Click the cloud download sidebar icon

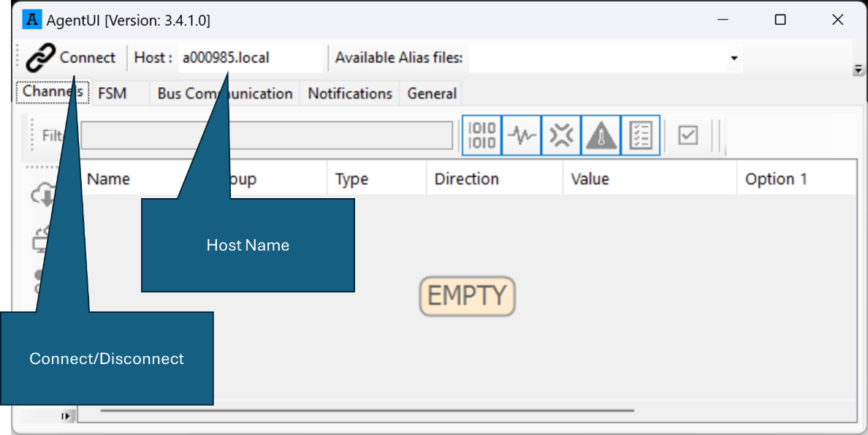44,195
